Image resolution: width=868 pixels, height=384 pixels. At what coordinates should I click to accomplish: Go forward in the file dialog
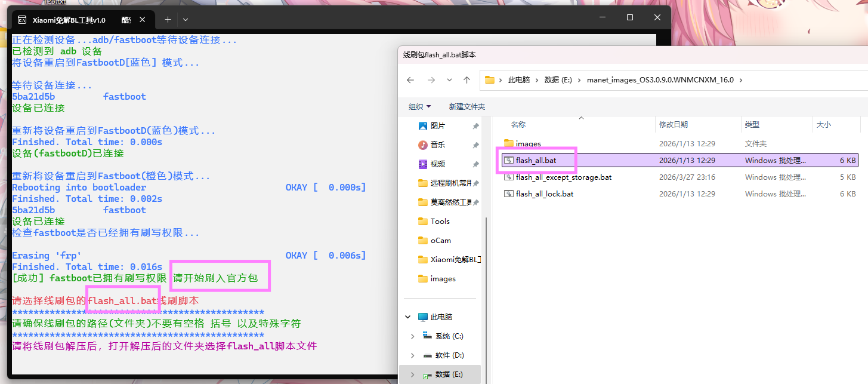coord(431,80)
